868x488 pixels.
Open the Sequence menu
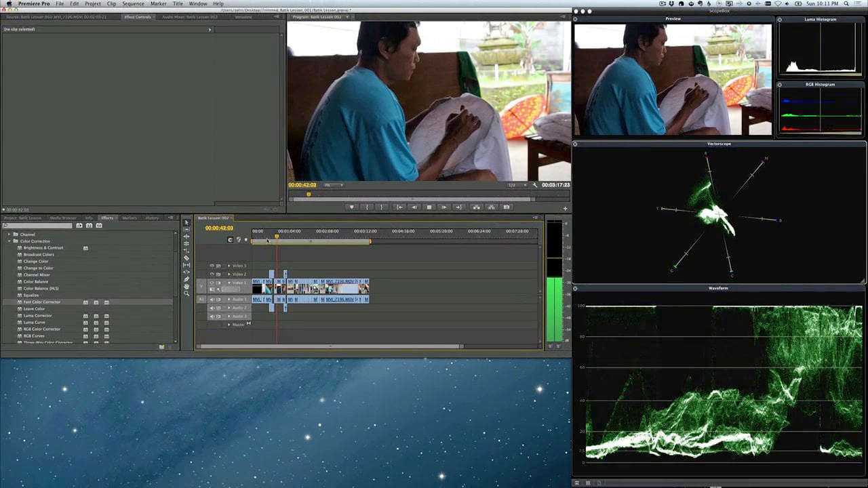[133, 3]
